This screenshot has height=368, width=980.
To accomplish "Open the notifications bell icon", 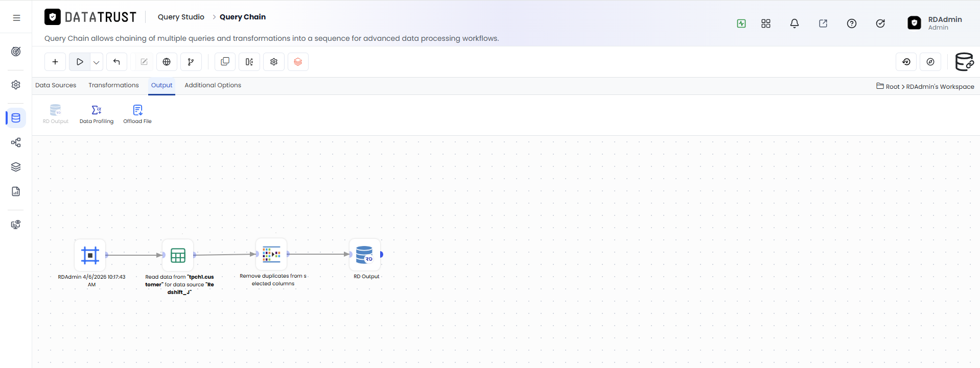I will [x=795, y=23].
